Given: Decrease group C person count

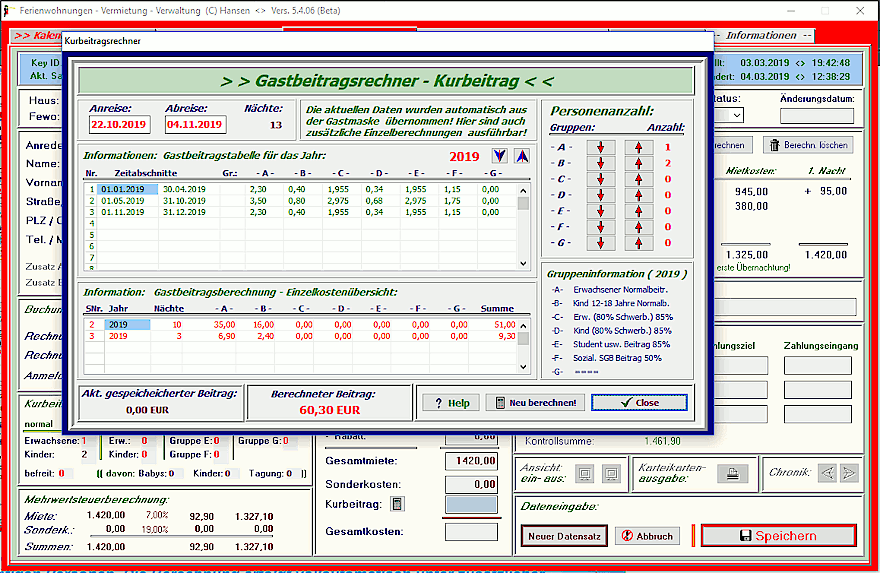Looking at the screenshot, I should (602, 179).
